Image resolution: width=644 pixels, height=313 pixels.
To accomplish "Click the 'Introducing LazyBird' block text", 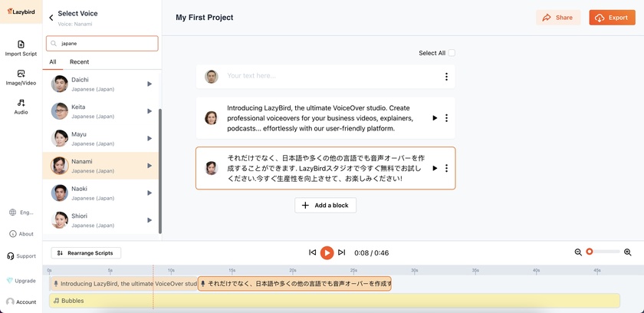I will (320, 118).
